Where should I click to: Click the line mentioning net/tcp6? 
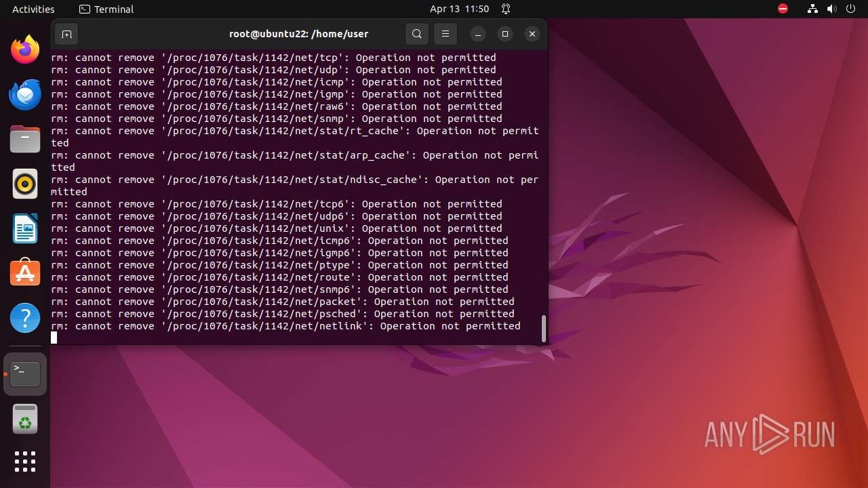(277, 204)
